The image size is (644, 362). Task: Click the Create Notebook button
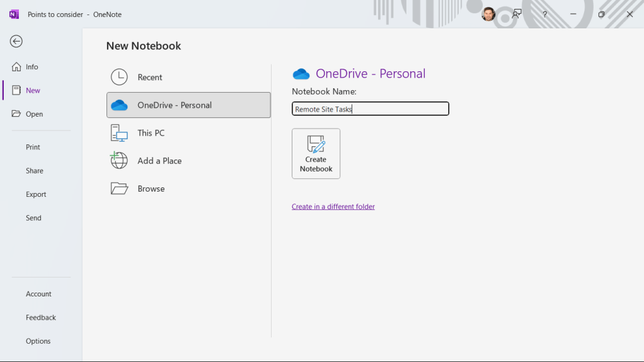pyautogui.click(x=316, y=154)
